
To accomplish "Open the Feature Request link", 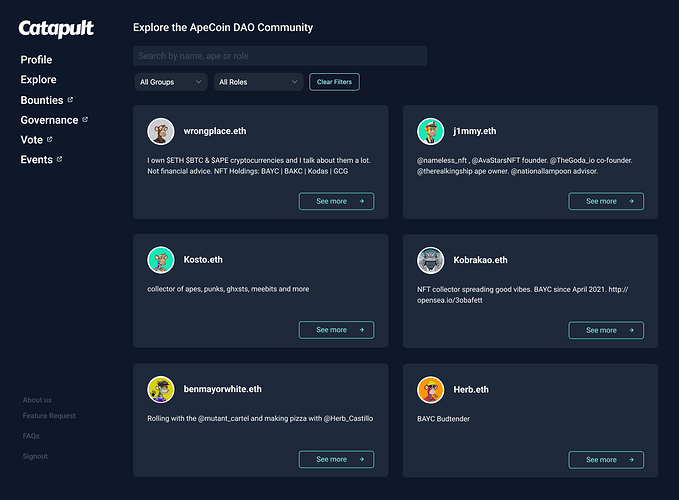I will [49, 416].
